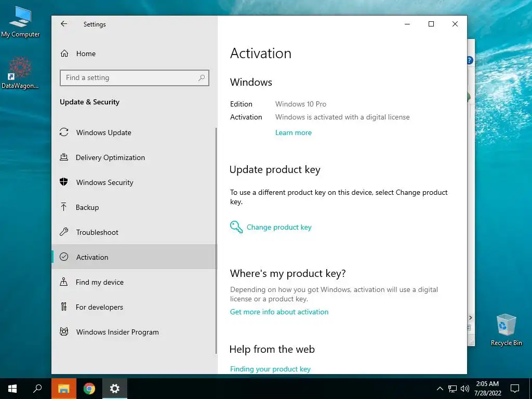Screen dimensions: 532x399
Task: Follow the Learn more link
Action: [x=293, y=132]
